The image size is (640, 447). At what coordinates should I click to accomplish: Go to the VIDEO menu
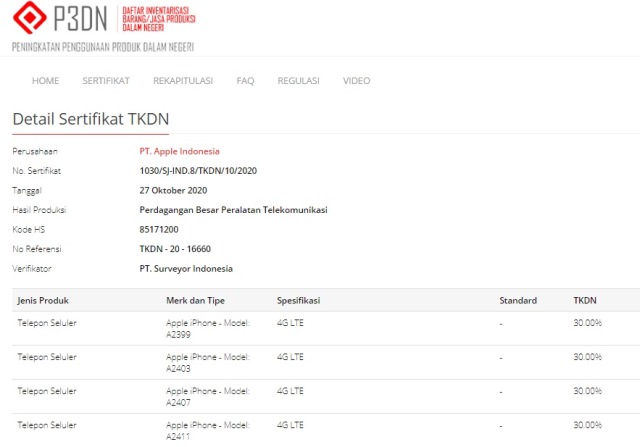(x=356, y=81)
